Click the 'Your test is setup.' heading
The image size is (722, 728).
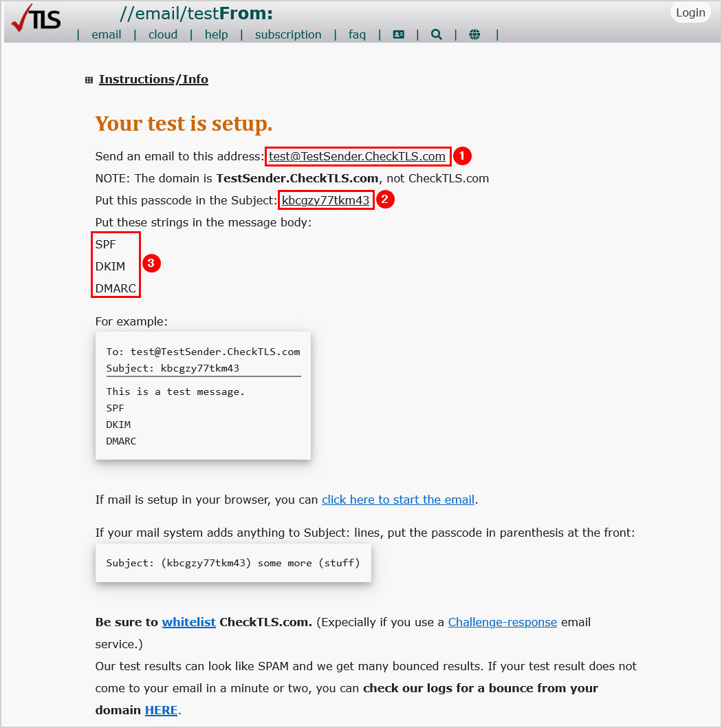[184, 124]
